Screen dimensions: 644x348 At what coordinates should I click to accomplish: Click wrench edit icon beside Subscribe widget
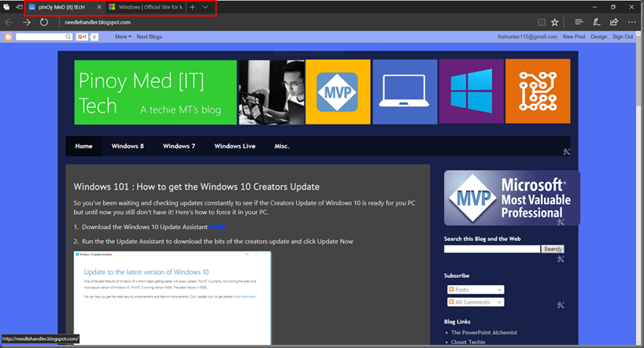(x=561, y=305)
